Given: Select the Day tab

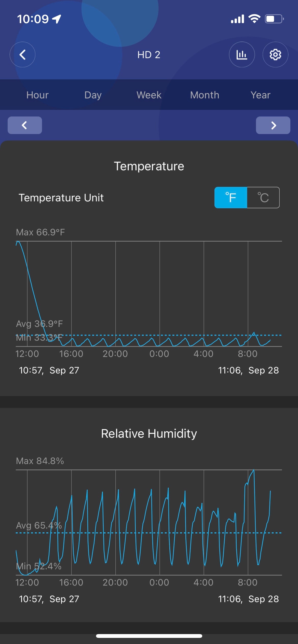Looking at the screenshot, I should (x=93, y=95).
